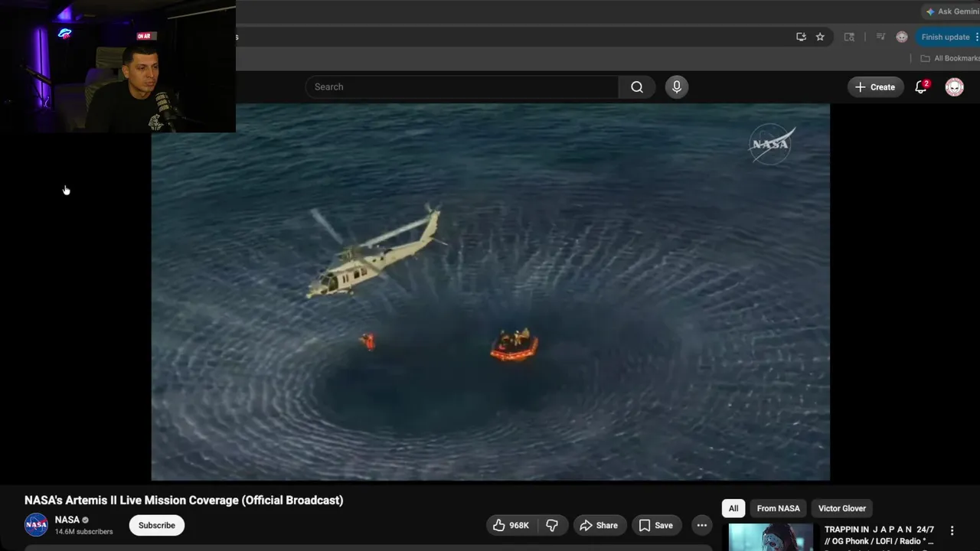Open the NASA channel avatar
The image size is (980, 551).
coord(36,525)
